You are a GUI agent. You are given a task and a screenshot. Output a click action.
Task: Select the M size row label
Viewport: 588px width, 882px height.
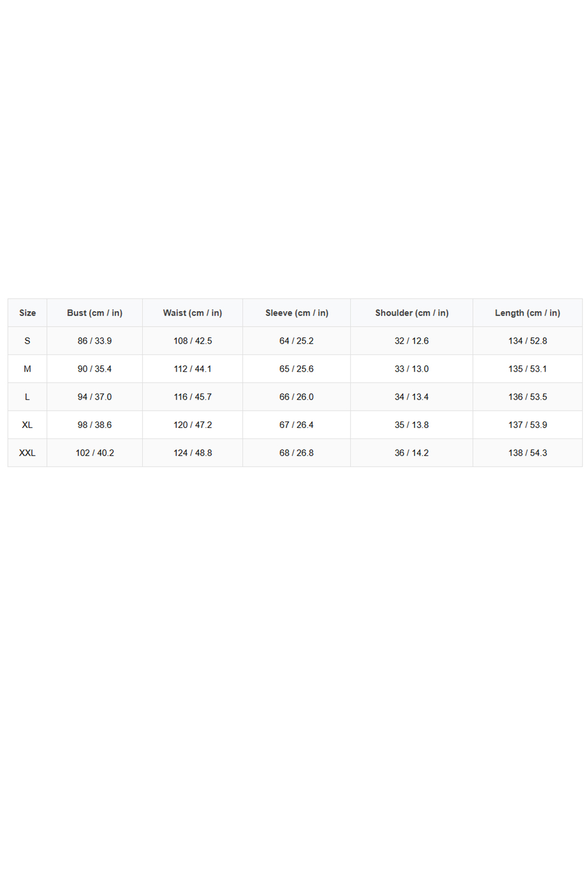click(28, 369)
